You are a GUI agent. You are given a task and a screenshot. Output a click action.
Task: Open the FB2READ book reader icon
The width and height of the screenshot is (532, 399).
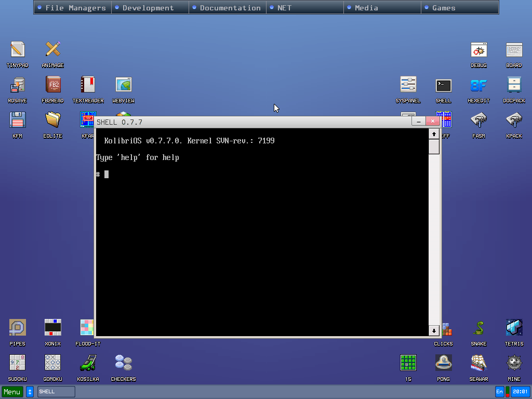(52, 85)
